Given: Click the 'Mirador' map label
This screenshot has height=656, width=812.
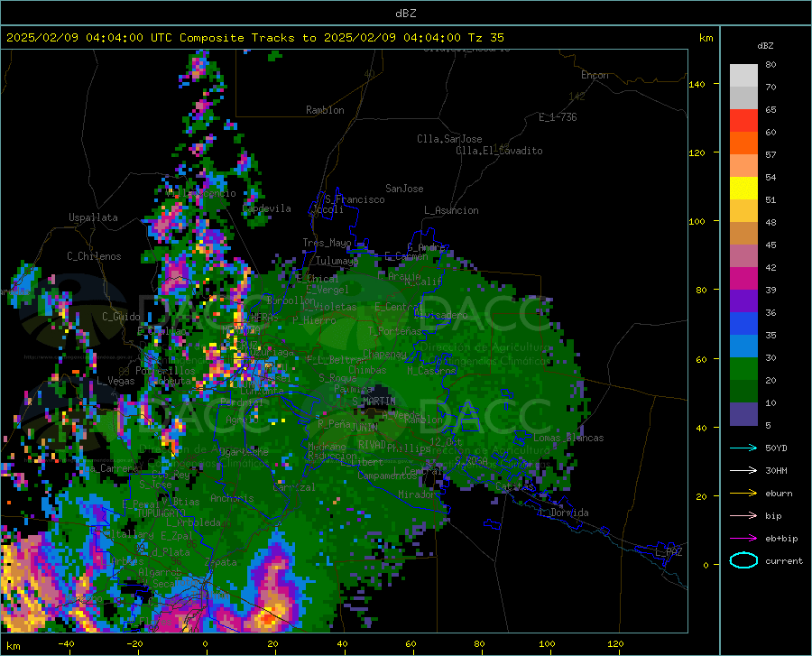Looking at the screenshot, I should pos(418,494).
